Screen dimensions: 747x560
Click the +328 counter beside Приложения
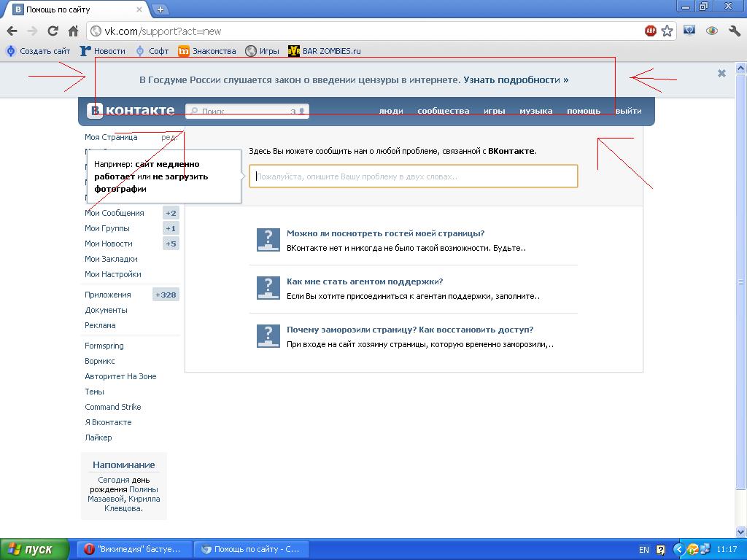tap(166, 295)
